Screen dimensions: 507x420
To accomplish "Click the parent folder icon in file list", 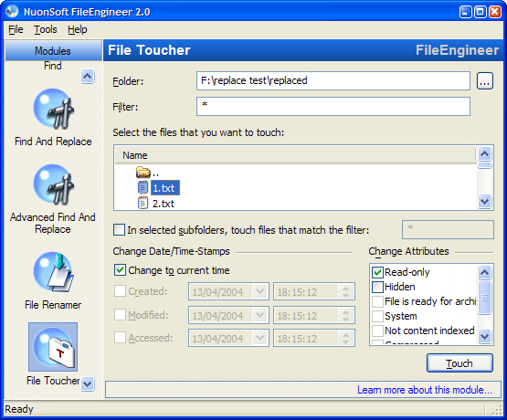I will (x=143, y=173).
